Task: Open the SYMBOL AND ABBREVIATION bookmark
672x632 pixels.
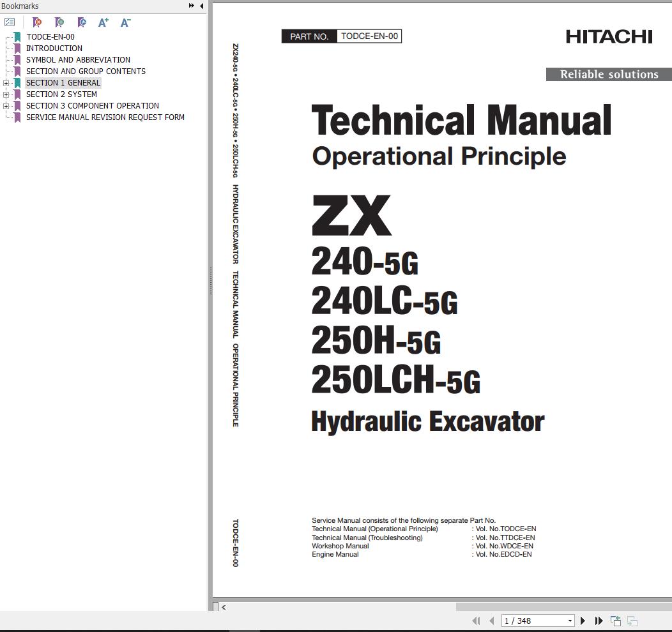Action: click(x=78, y=60)
